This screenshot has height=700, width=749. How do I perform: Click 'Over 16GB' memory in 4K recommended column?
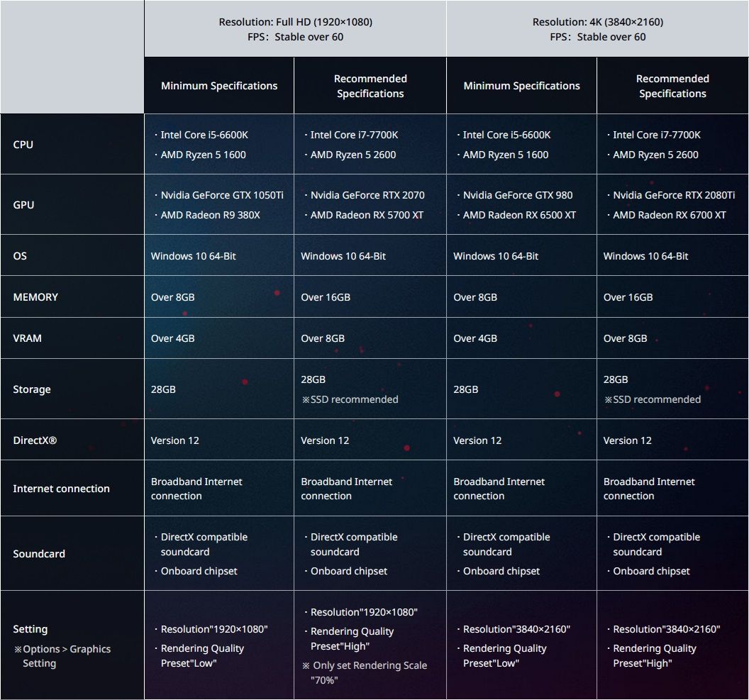point(628,297)
